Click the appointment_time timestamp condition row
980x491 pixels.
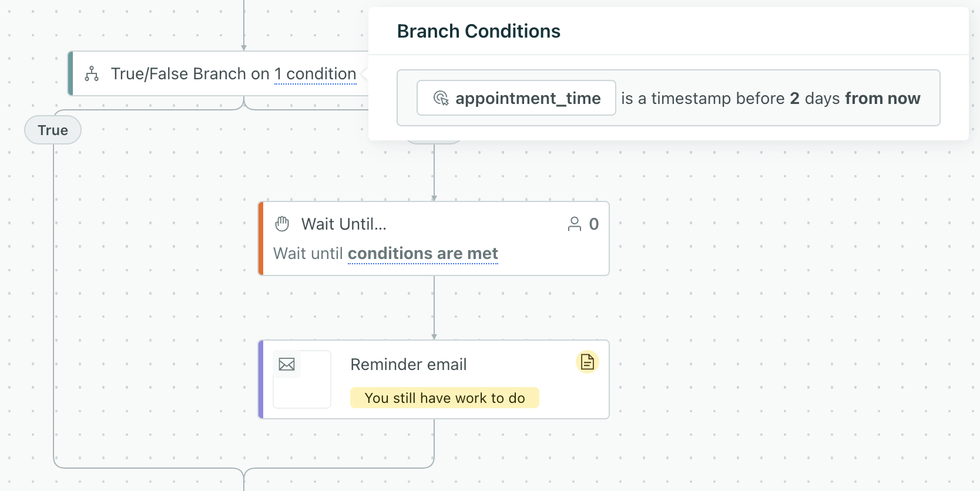click(669, 97)
